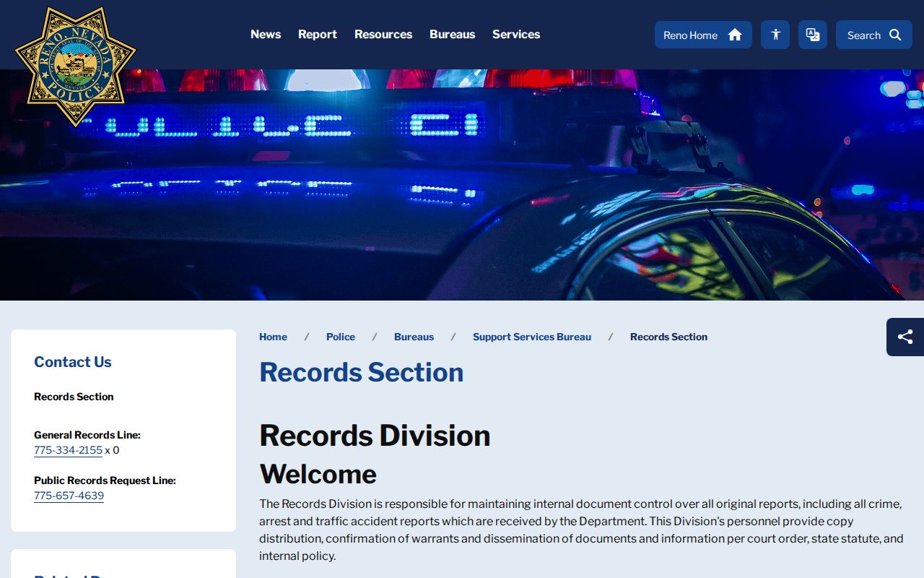Click the Records Section breadcrumb text
The width and height of the screenshot is (924, 578).
pos(668,337)
